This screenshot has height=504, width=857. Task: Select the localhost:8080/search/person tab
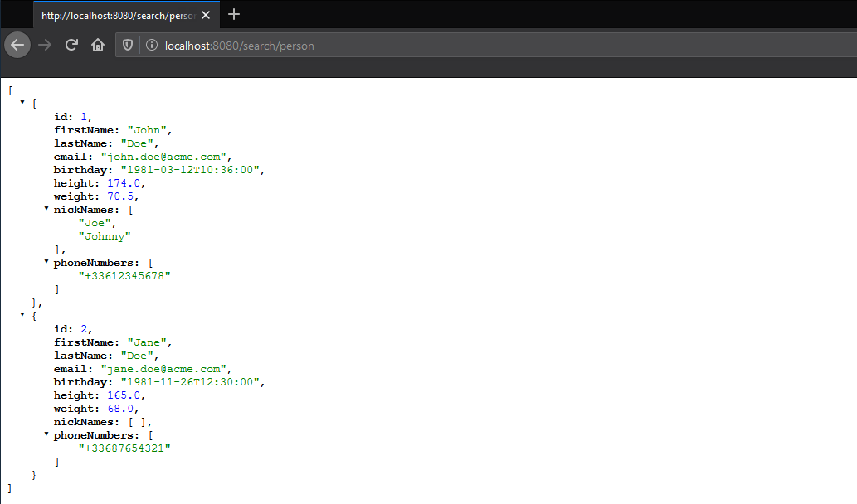click(x=126, y=15)
